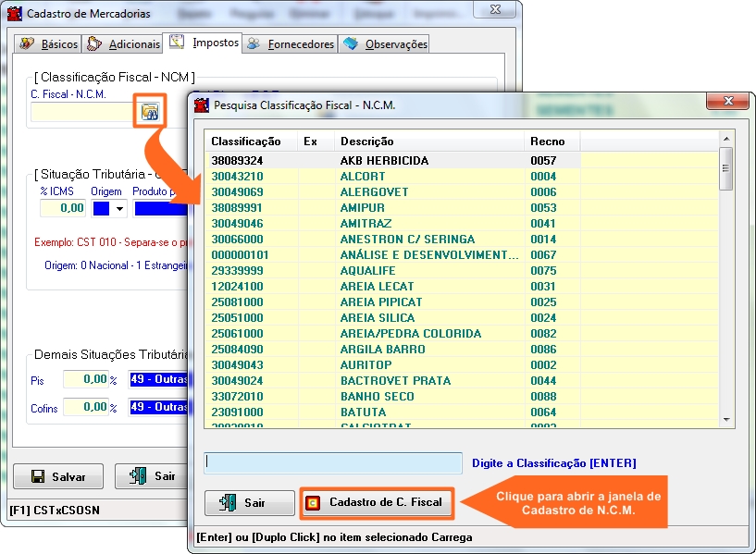Click the Básicos tab icon

click(x=27, y=43)
